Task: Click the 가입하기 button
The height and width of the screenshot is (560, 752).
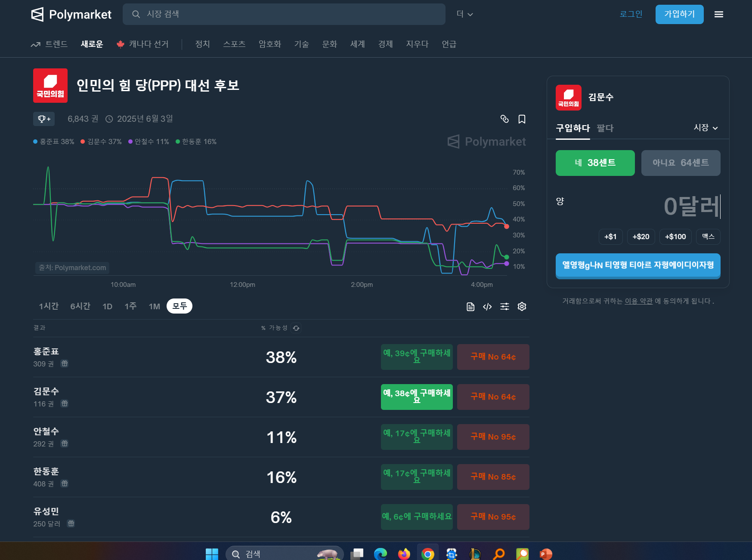Action: click(x=679, y=14)
